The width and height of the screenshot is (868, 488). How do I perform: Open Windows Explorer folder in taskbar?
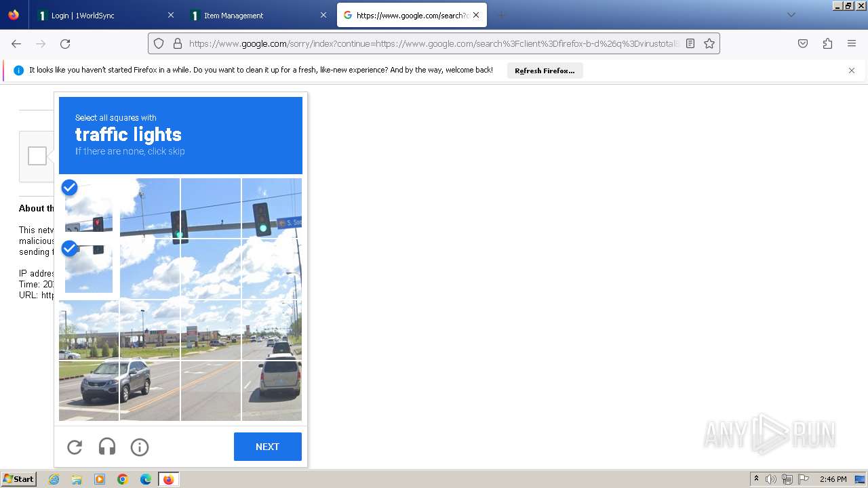coord(77,479)
